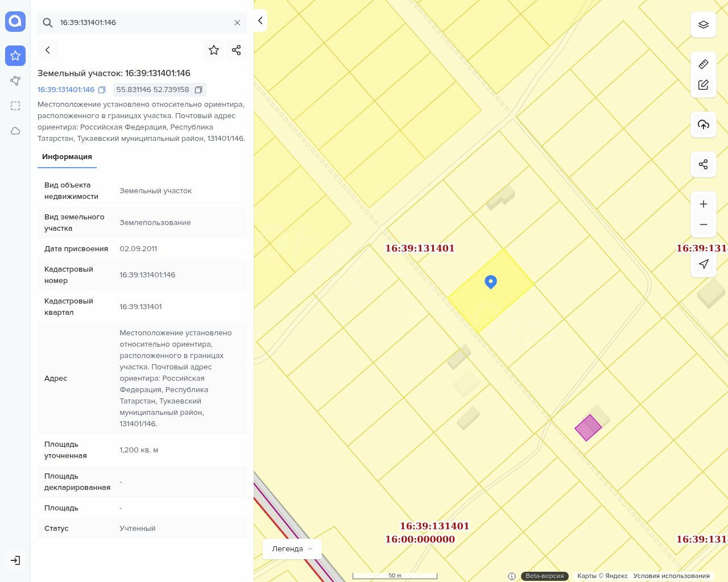The height and width of the screenshot is (582, 728).
Task: Switch to the Информация tab
Action: tap(67, 157)
